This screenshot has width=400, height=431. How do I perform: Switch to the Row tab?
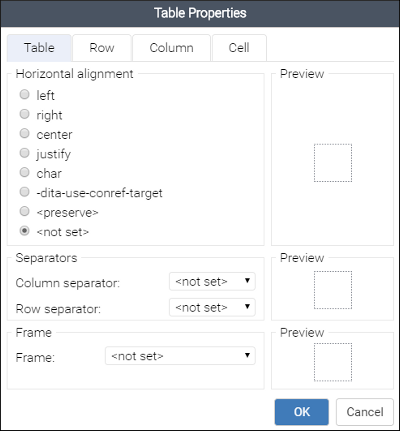point(102,48)
